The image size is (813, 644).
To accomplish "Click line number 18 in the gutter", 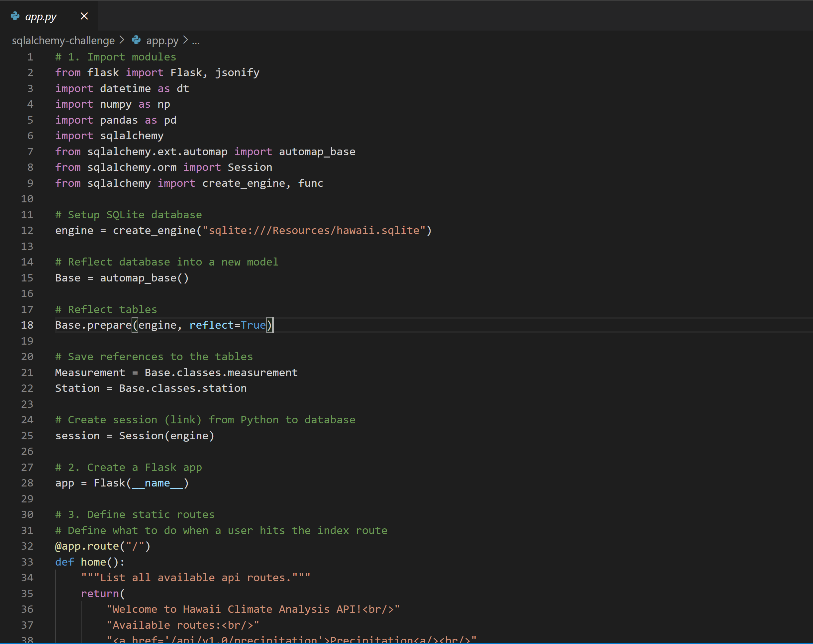I will [27, 325].
